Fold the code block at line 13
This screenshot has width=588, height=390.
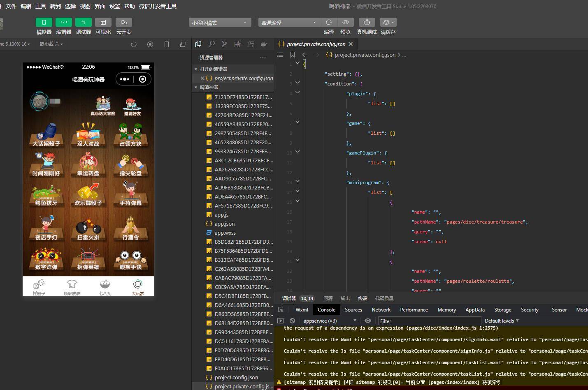297,181
